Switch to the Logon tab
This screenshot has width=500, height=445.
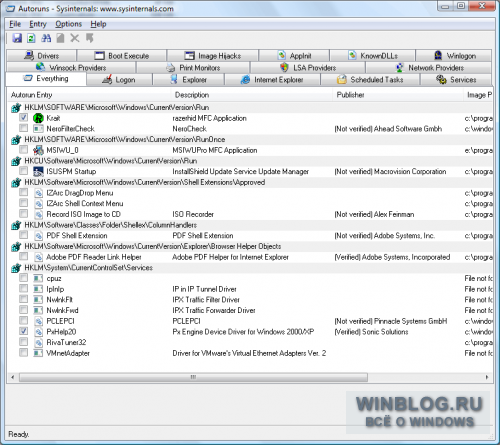(119, 80)
